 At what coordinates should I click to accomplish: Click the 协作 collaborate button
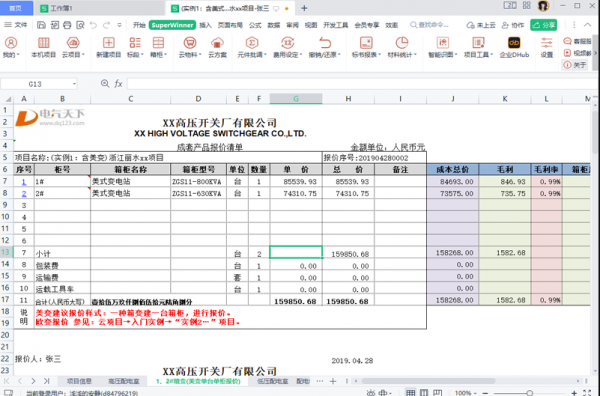point(513,25)
